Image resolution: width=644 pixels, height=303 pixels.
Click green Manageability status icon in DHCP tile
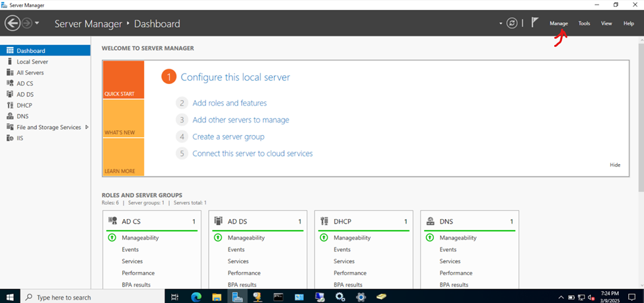[324, 238]
